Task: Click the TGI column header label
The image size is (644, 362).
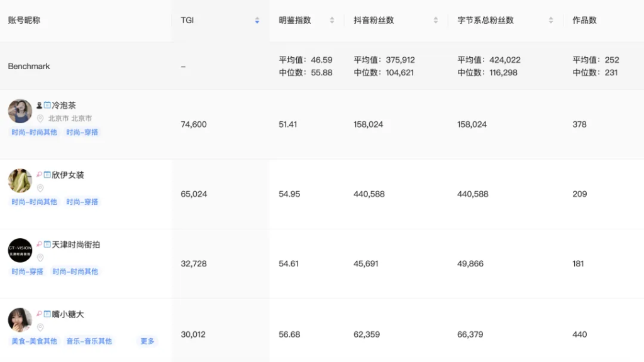Action: coord(187,20)
